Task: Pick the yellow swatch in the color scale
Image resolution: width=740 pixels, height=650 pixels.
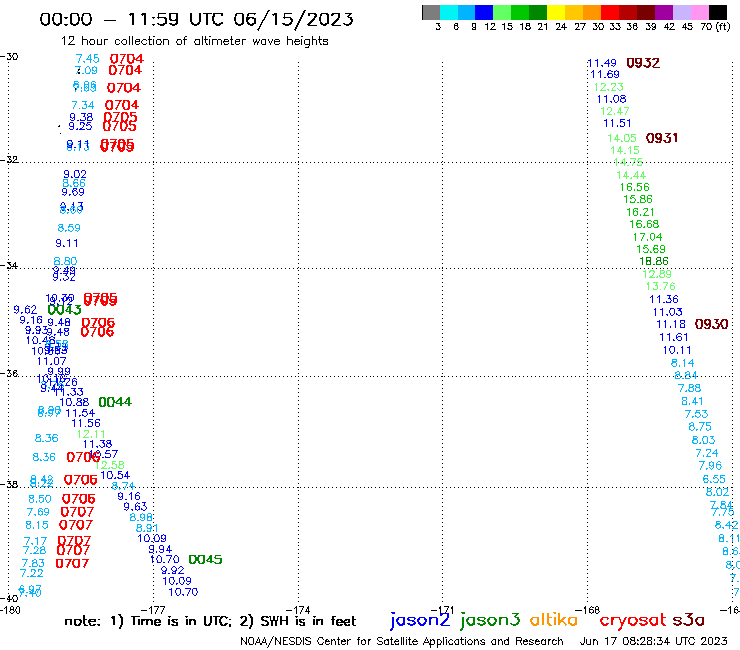Action: coord(556,12)
